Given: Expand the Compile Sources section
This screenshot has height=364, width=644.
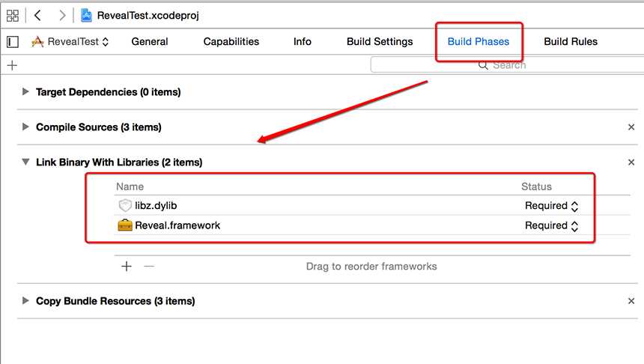Looking at the screenshot, I should [x=25, y=127].
